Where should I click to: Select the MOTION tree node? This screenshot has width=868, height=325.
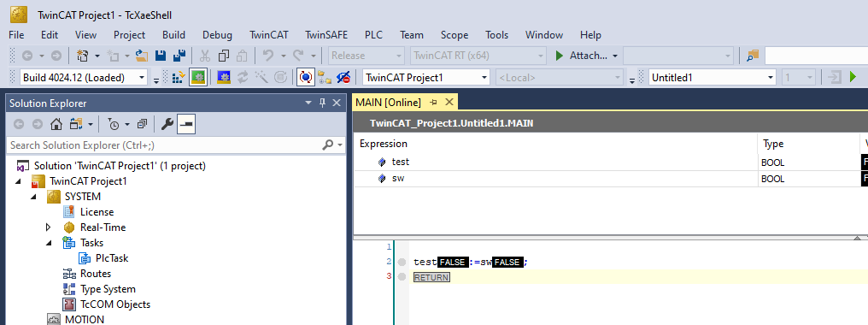tap(84, 320)
